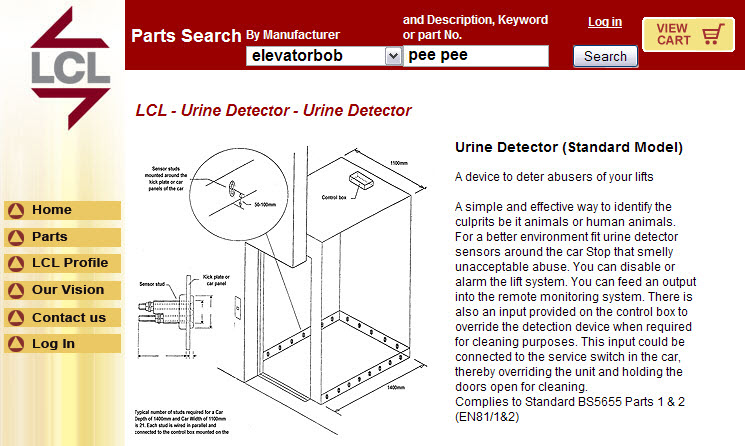
Task: Click the '1100mm' dimension label
Action: coord(399,163)
